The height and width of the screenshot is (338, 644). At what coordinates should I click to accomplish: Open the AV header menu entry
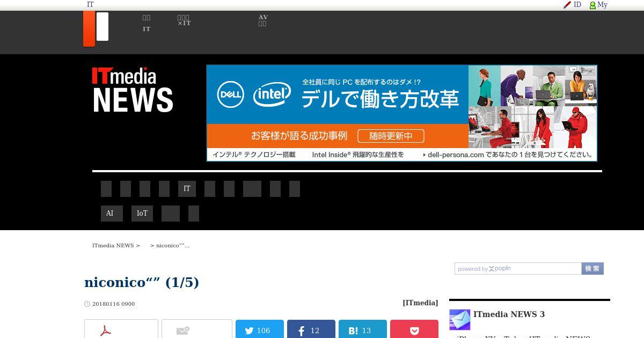pyautogui.click(x=263, y=20)
